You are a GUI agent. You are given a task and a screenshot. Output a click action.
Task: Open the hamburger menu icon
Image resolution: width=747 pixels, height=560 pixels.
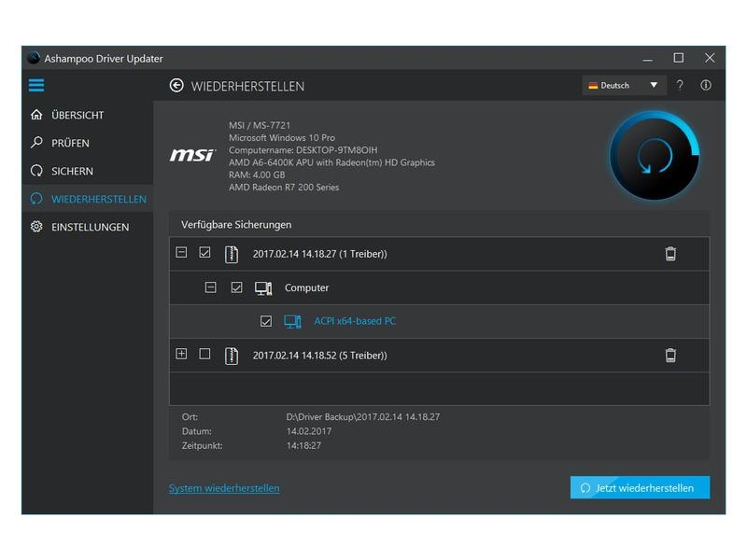pyautogui.click(x=36, y=85)
